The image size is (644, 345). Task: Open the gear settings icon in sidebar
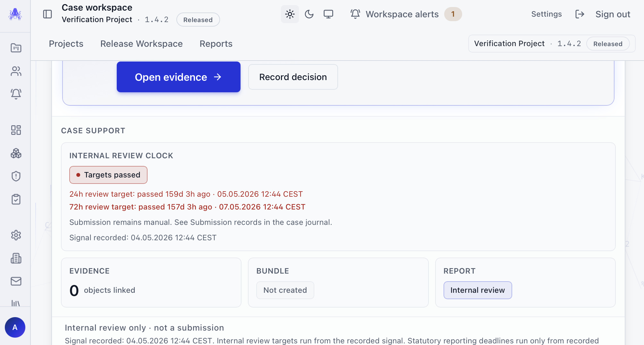coord(16,235)
